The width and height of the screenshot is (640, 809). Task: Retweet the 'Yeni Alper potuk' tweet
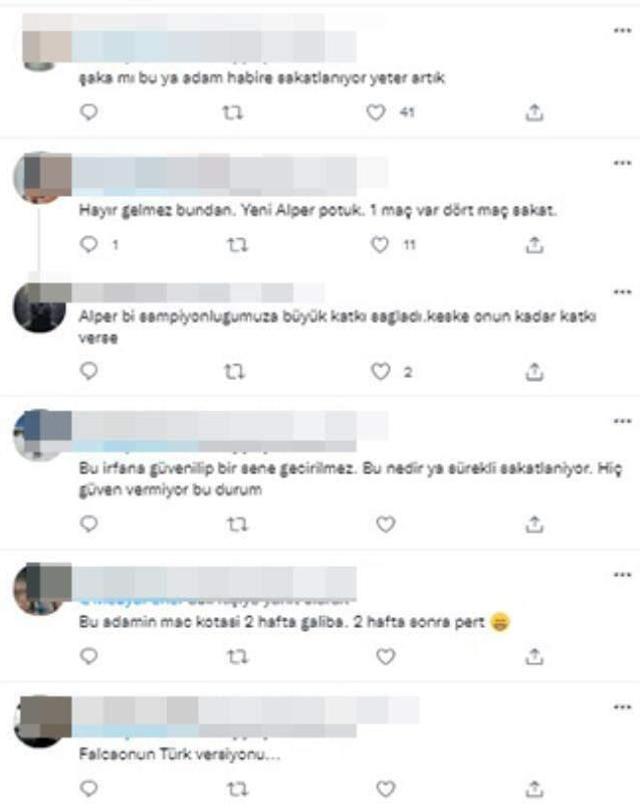[237, 245]
